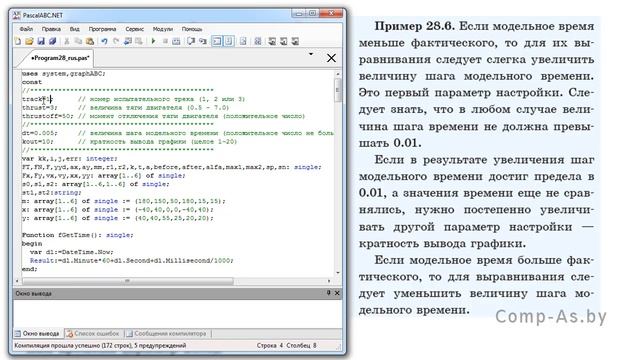This screenshot has height=360, width=640.
Task: Create a new file with toolbar icon
Action: (18, 41)
